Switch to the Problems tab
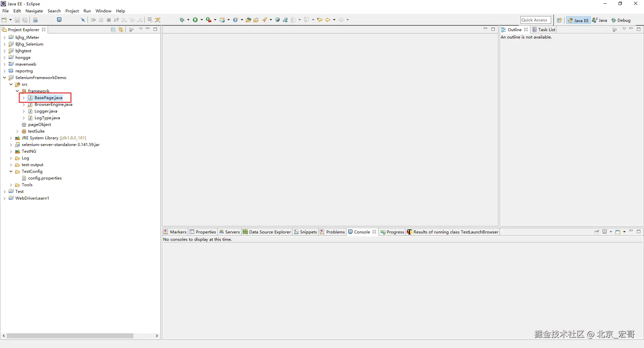The width and height of the screenshot is (644, 348). 332,232
